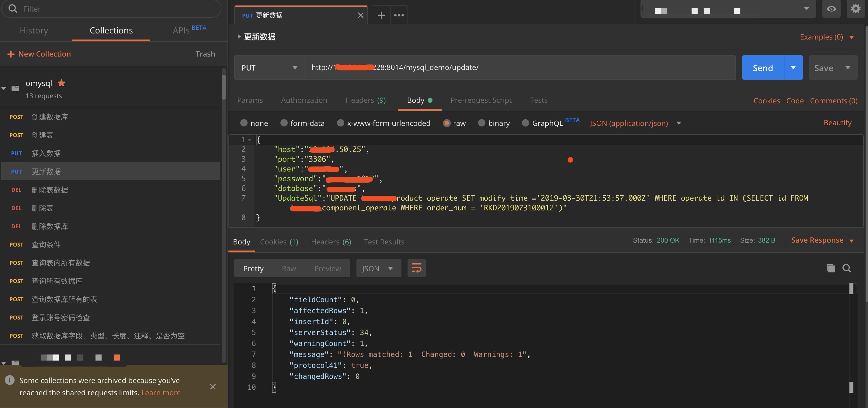Open Save button dropdown arrow
The width and height of the screenshot is (868, 408).
pyautogui.click(x=848, y=68)
